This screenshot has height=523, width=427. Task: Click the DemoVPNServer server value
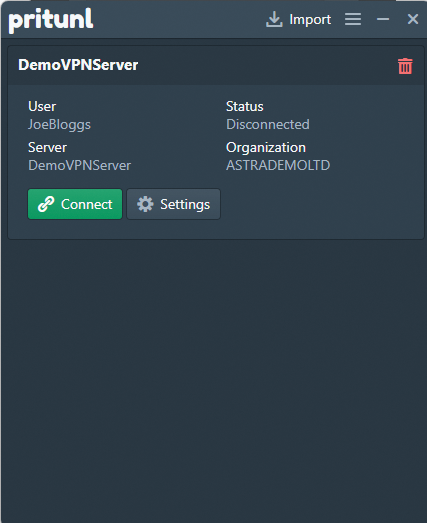[x=80, y=165]
